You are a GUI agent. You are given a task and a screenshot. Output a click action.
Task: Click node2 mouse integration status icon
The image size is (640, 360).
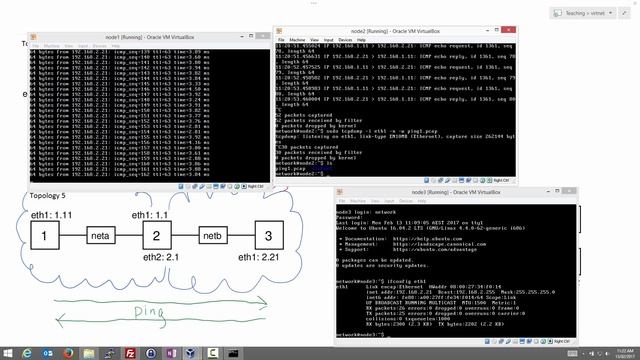point(483,180)
